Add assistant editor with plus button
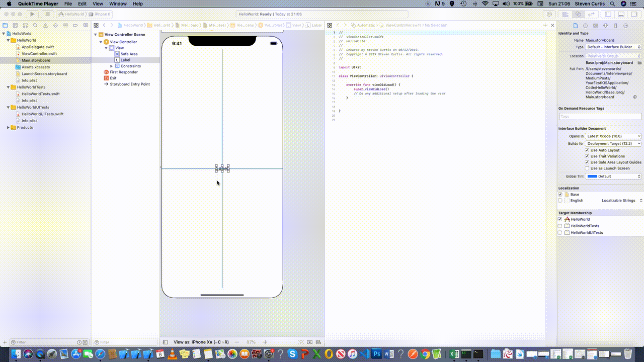 pyautogui.click(x=545, y=25)
